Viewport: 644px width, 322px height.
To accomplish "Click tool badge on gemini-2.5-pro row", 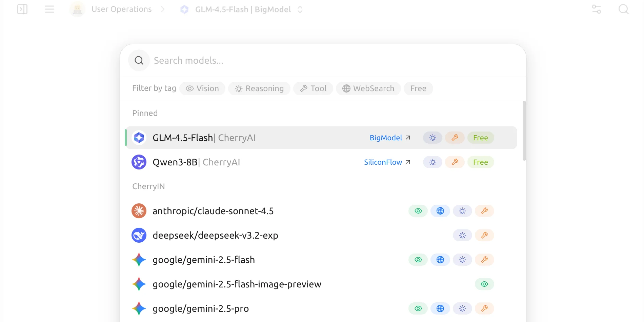I will (484, 308).
